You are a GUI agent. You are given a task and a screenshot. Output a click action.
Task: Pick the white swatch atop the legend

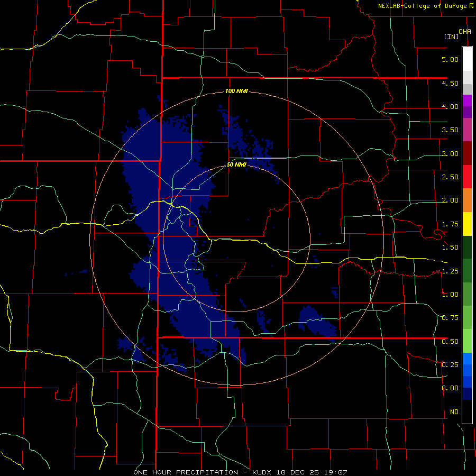pyautogui.click(x=467, y=59)
